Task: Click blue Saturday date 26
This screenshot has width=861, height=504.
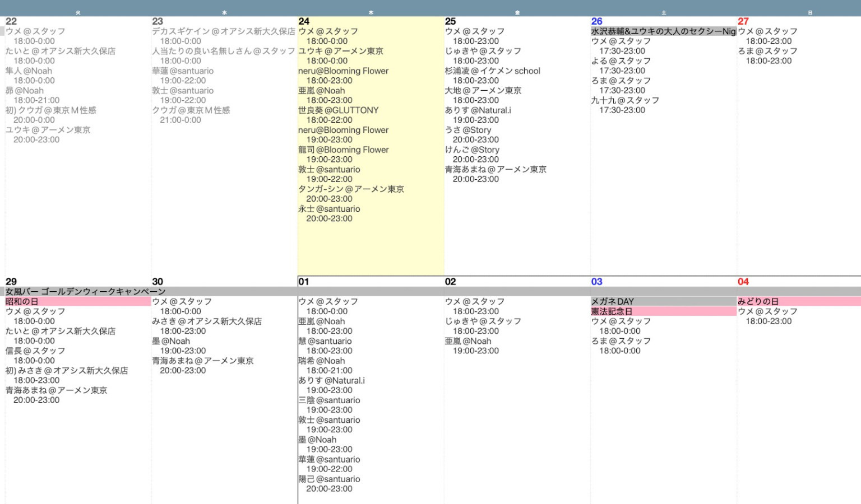Action: 597,21
